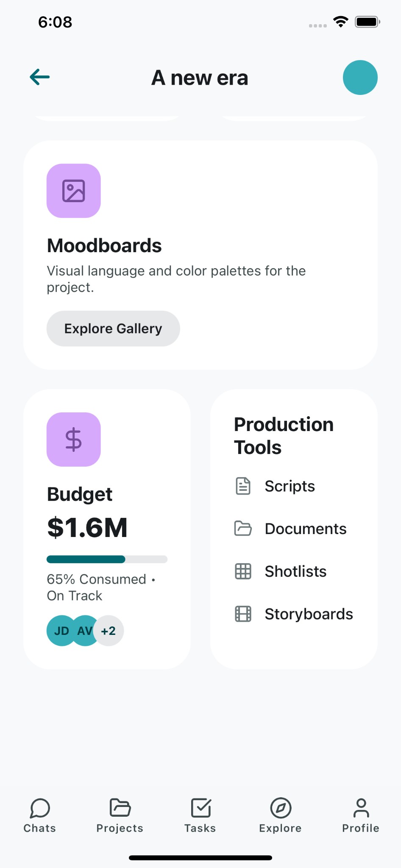Click the Storyboards film icon
401x868 pixels.
tap(243, 614)
